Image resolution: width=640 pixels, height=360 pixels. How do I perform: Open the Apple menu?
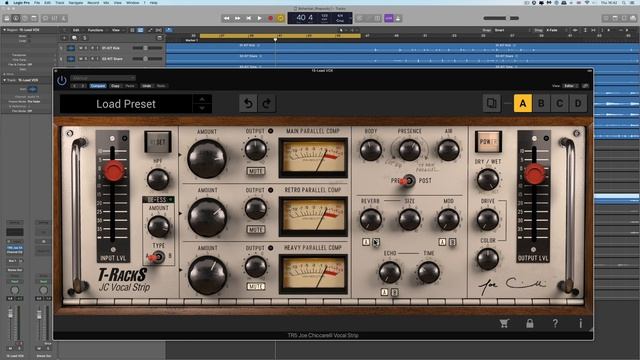coord(7,2)
